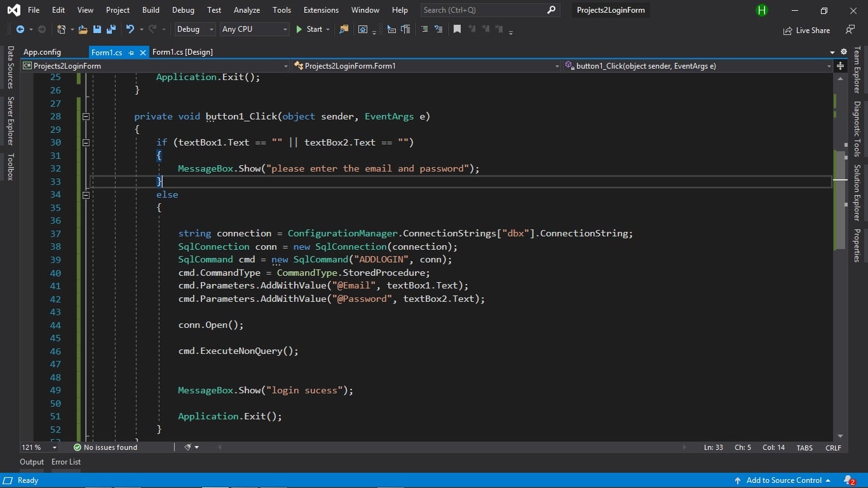Click the signed-in account avatar H

[x=762, y=10]
